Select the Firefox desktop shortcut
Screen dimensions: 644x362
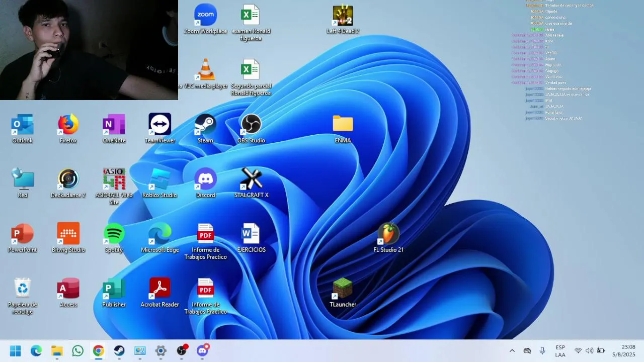click(68, 129)
